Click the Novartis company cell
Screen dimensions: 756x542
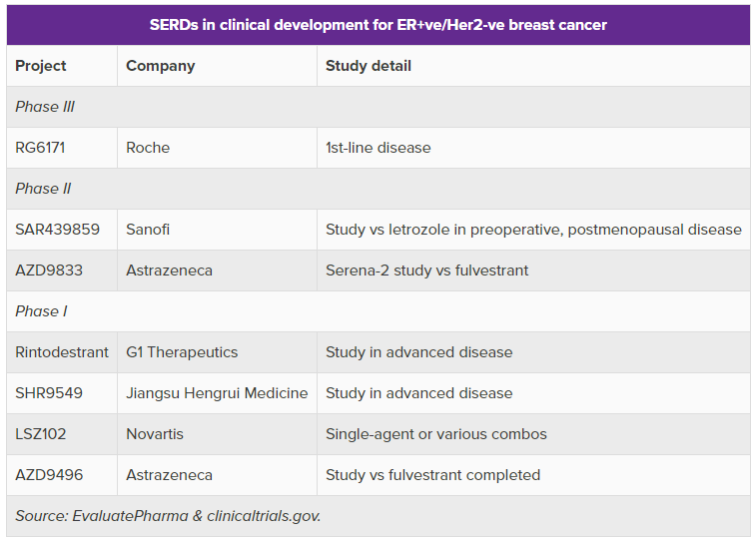click(x=155, y=434)
